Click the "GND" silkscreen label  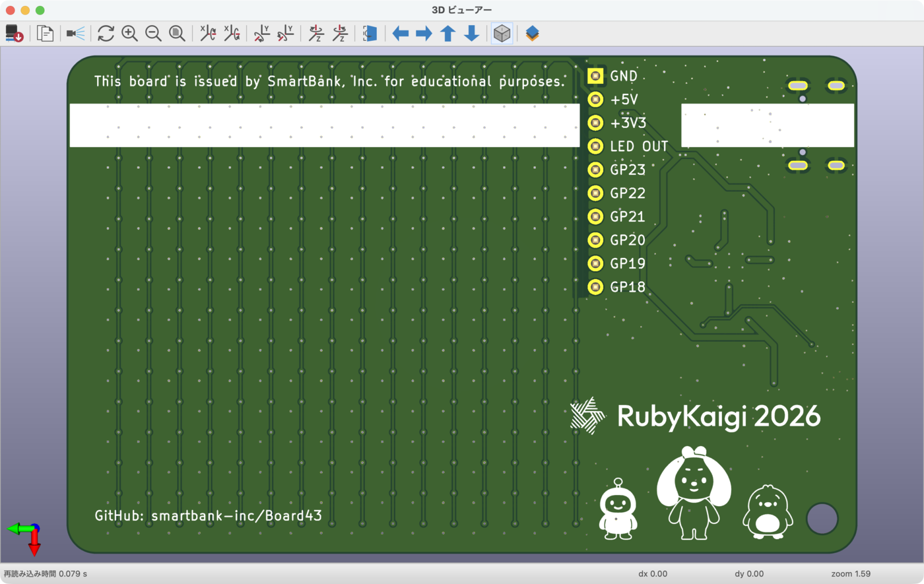(624, 76)
